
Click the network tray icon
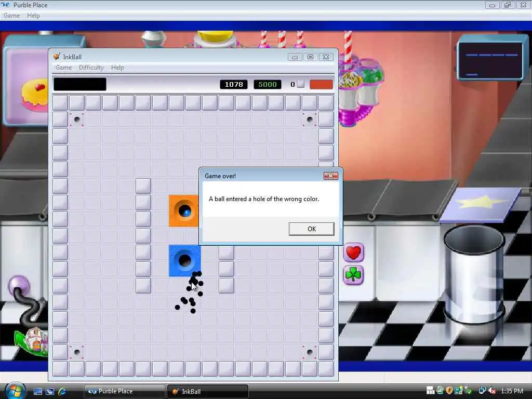(x=482, y=391)
